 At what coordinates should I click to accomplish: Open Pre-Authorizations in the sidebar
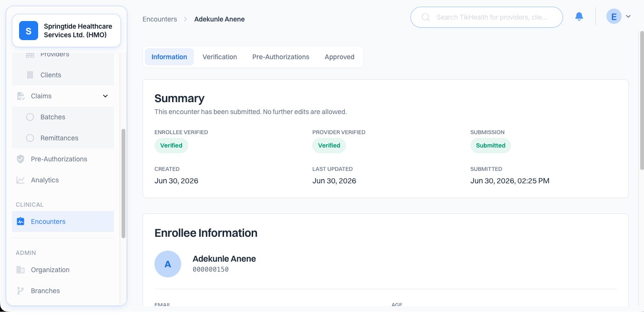tap(63, 159)
